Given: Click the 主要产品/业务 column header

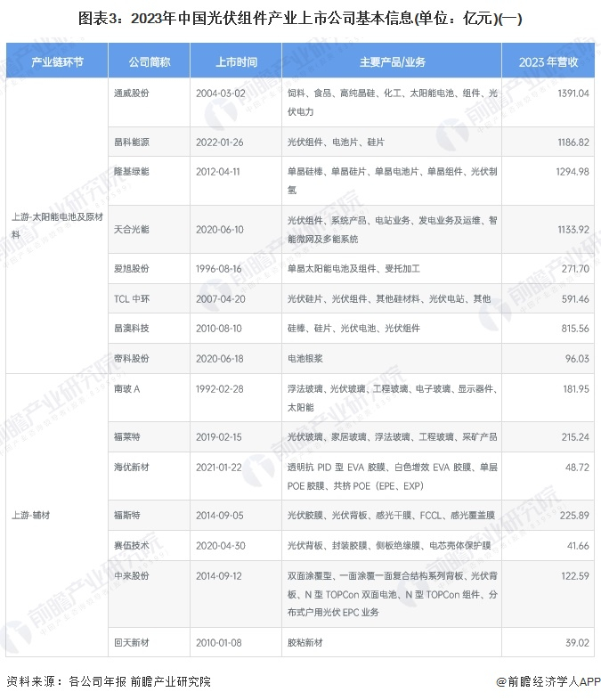Looking at the screenshot, I should 392,61.
